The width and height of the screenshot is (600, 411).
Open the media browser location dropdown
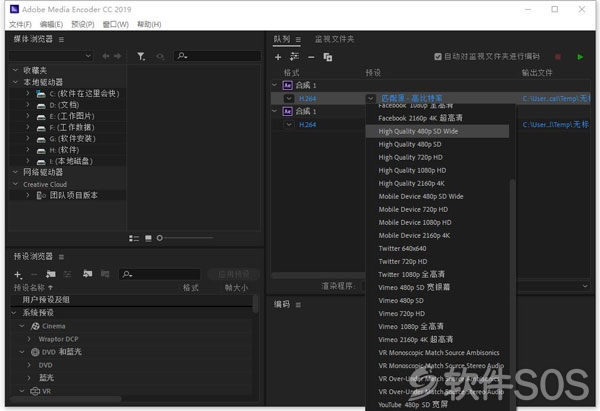coord(51,56)
